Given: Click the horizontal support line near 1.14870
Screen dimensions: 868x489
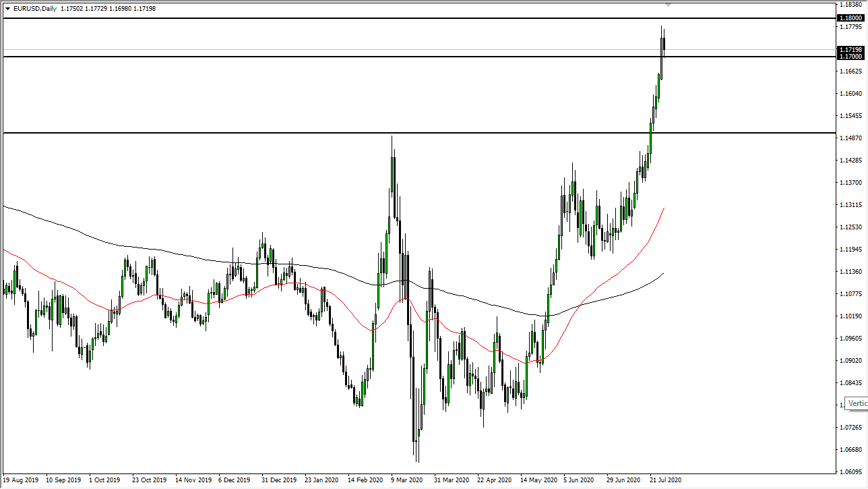Looking at the screenshot, I should click(x=404, y=133).
